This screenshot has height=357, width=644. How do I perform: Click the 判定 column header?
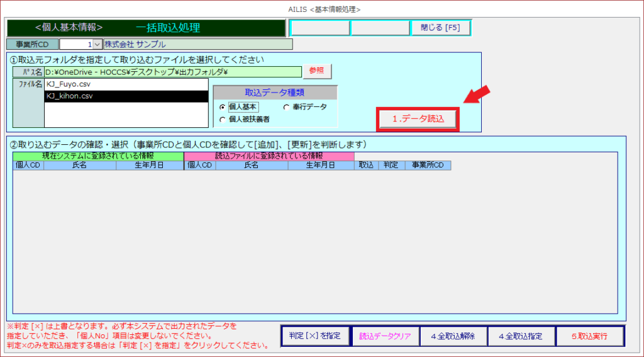pos(391,165)
